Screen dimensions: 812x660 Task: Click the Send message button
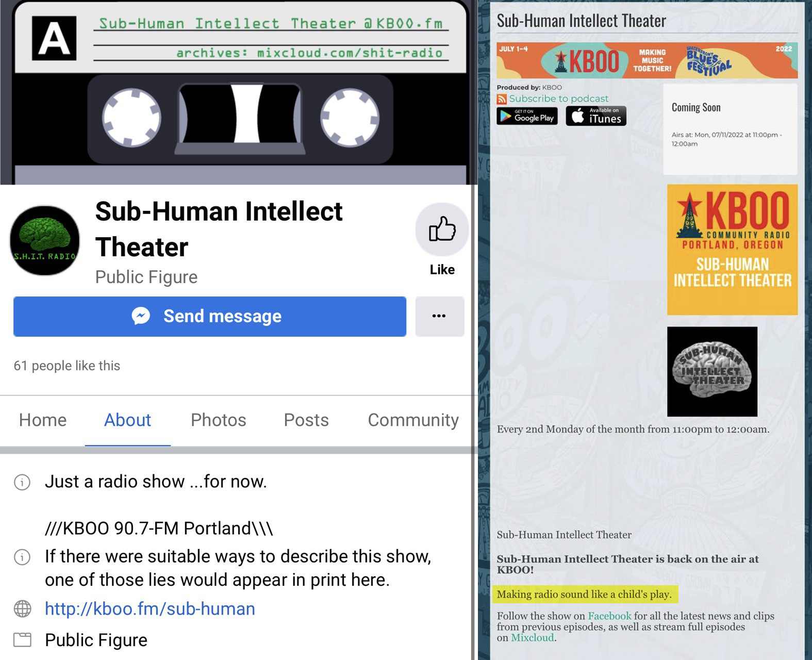click(210, 316)
